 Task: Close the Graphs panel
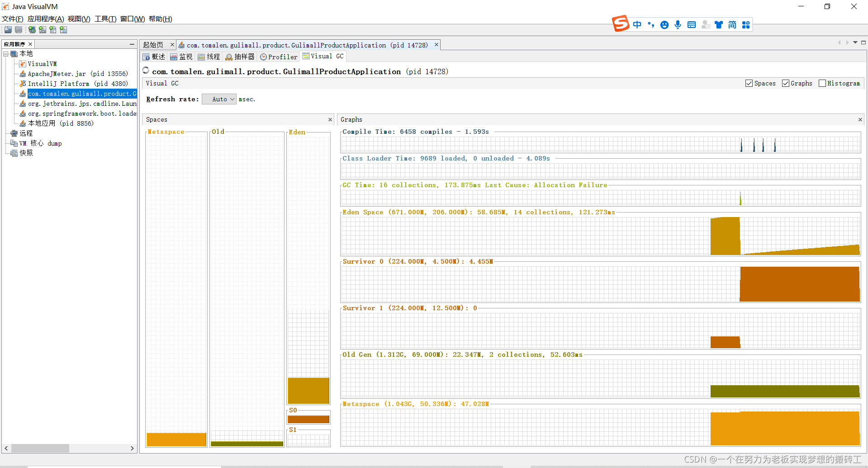tap(860, 119)
